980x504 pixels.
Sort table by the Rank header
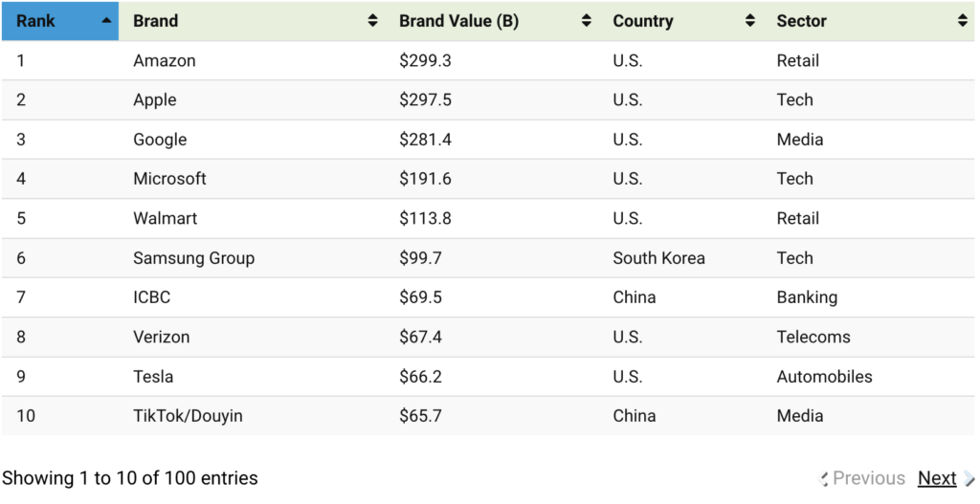pyautogui.click(x=35, y=21)
